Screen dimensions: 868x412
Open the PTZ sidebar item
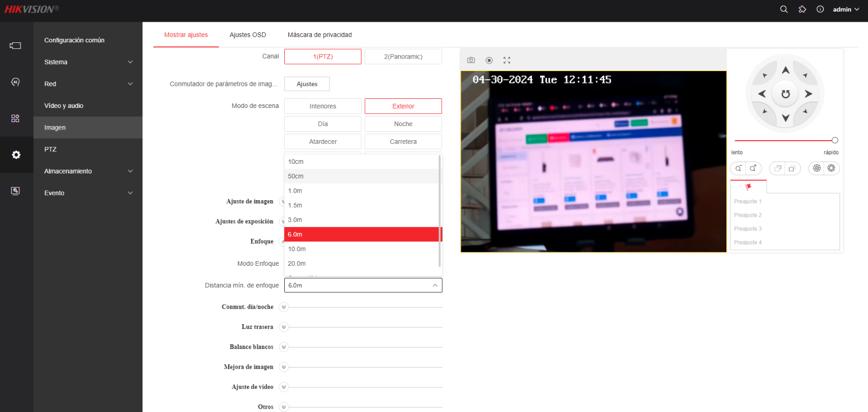pos(88,149)
